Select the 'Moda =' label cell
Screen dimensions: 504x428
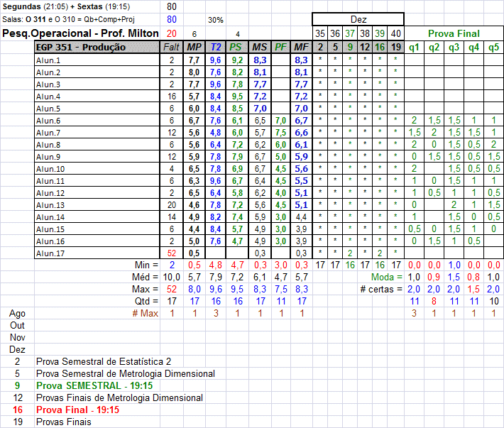(x=388, y=276)
